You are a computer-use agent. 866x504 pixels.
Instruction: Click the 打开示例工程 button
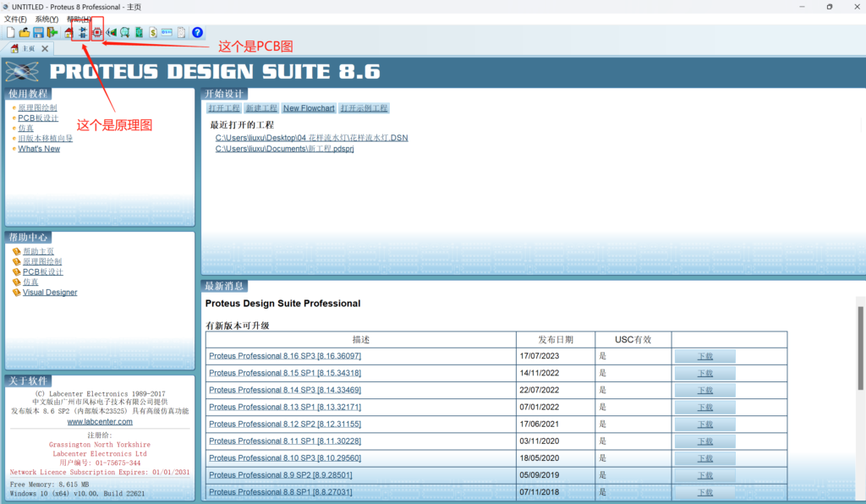coord(364,108)
